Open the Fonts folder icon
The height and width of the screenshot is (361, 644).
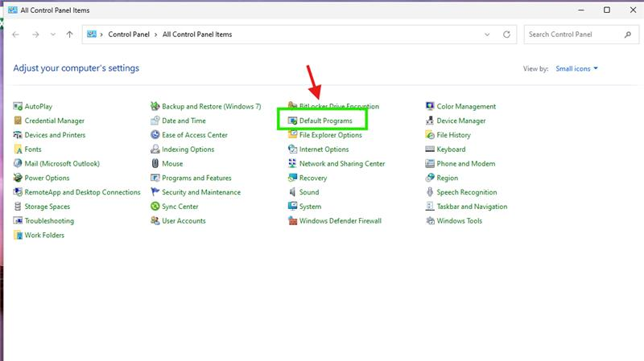pos(18,150)
